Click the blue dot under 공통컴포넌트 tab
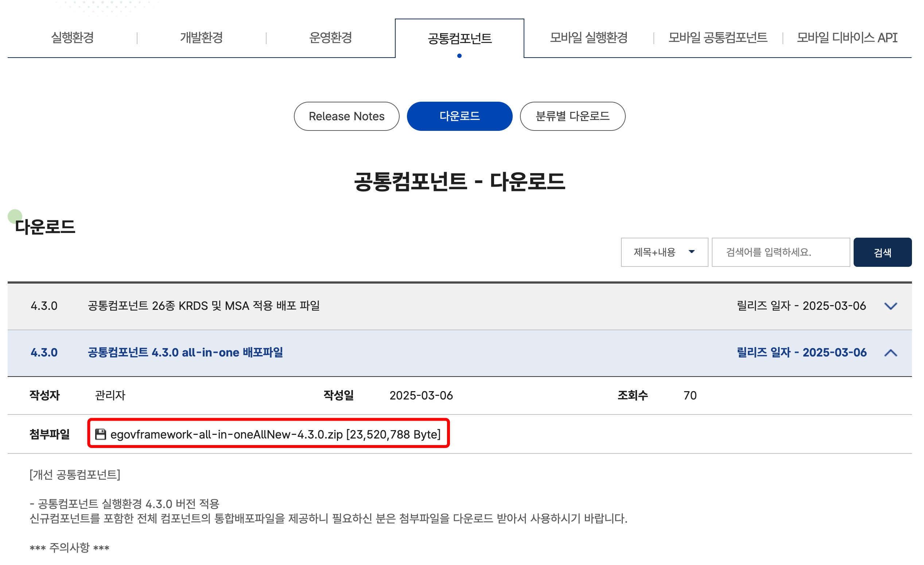This screenshot has height=565, width=924. point(459,55)
